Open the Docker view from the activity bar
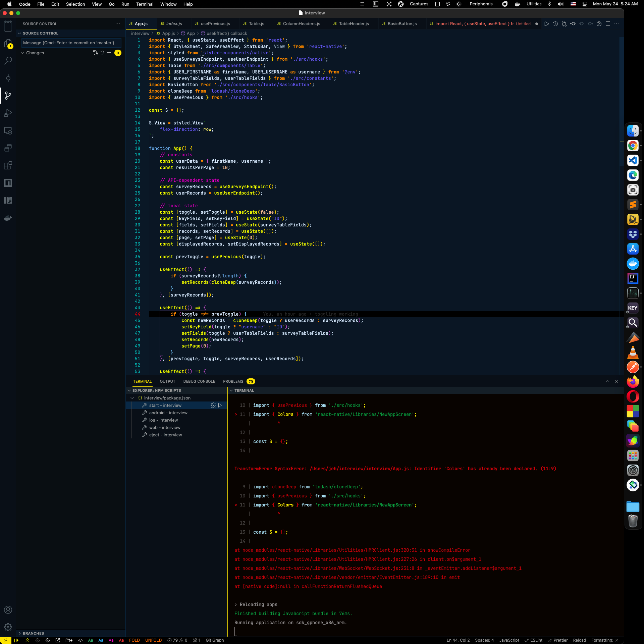 pyautogui.click(x=8, y=218)
